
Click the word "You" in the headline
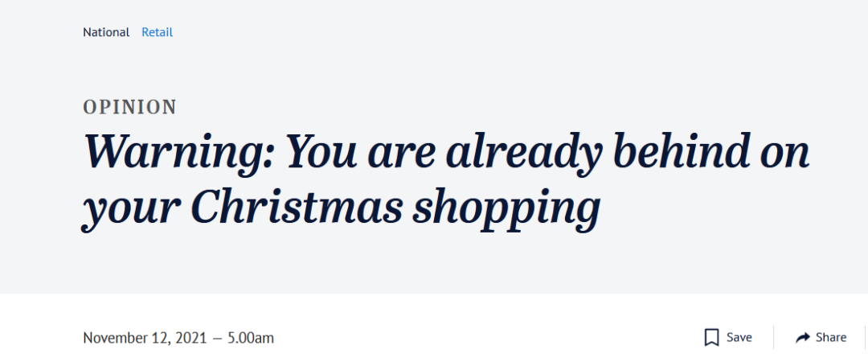[x=320, y=150]
